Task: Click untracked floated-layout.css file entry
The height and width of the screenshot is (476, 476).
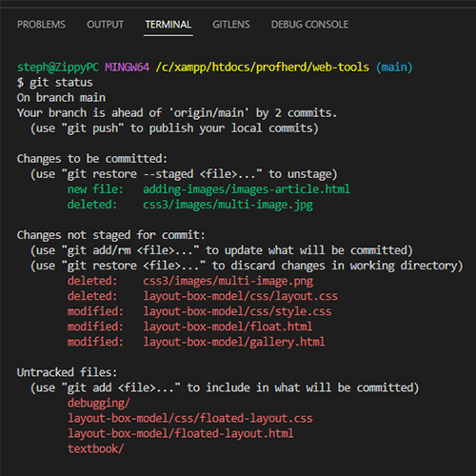Action: pyautogui.click(x=190, y=418)
